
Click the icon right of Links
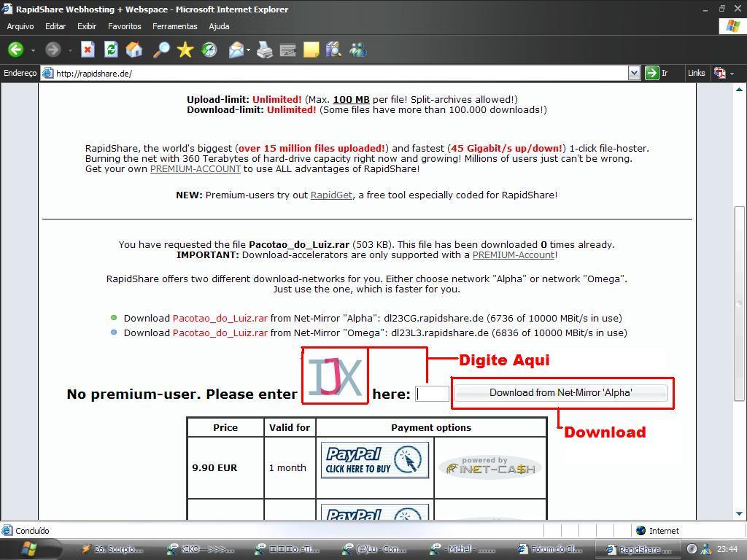tap(719, 74)
